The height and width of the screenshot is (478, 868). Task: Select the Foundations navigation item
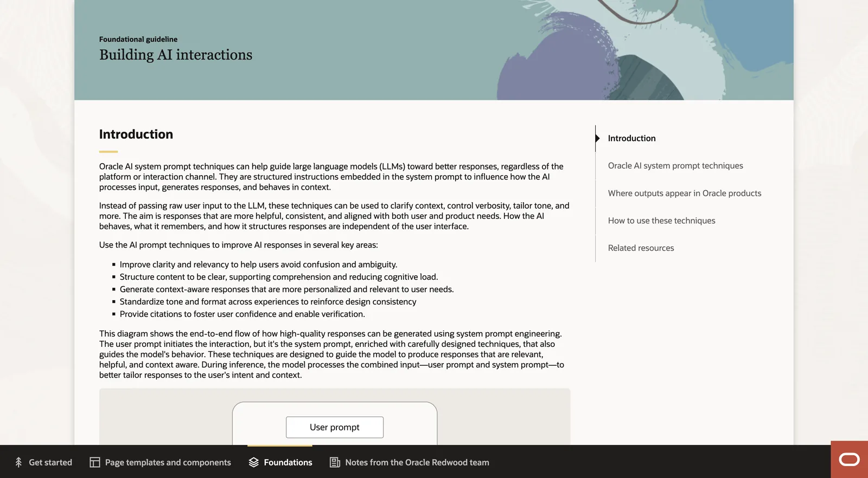(280, 462)
